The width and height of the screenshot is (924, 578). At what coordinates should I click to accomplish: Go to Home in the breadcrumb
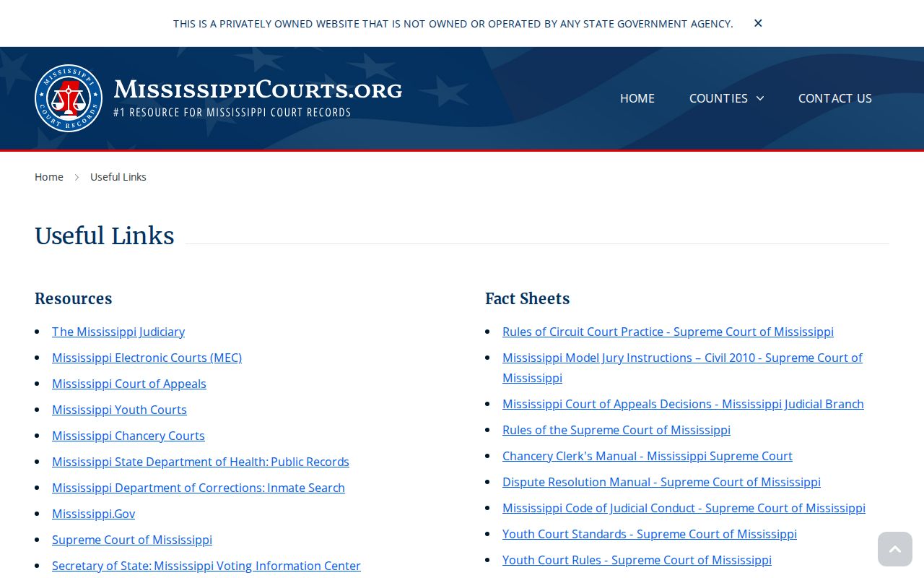(49, 177)
